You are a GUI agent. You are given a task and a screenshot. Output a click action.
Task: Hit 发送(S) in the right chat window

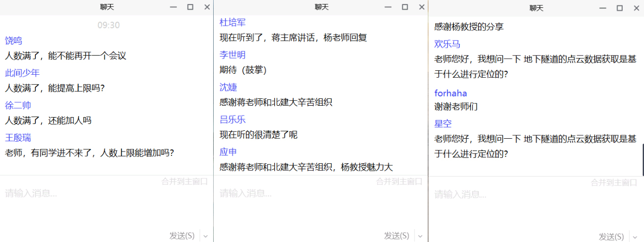pyautogui.click(x=612, y=237)
